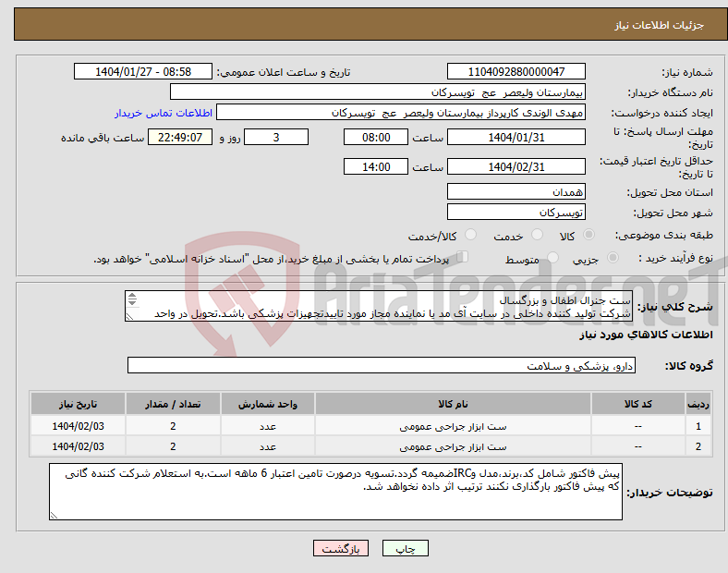Click the شماره نیاز field 1104092880000047
The height and width of the screenshot is (573, 728).
coord(516,71)
